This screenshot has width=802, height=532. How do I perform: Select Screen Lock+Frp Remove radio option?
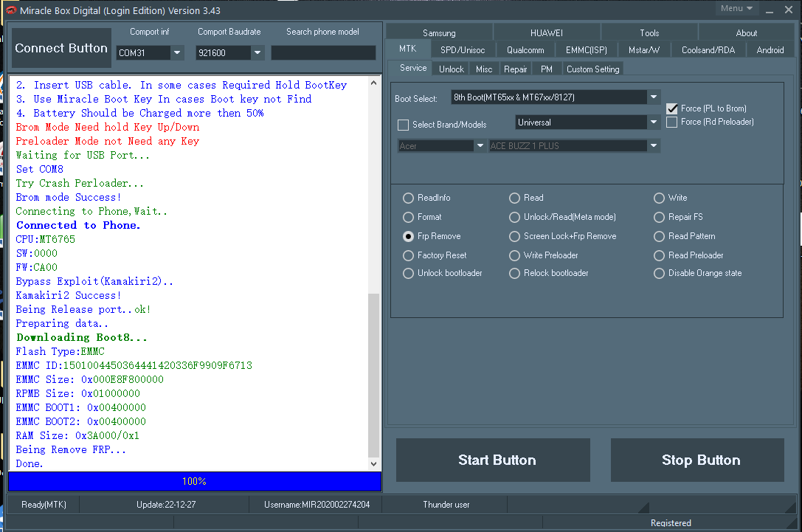(x=514, y=236)
